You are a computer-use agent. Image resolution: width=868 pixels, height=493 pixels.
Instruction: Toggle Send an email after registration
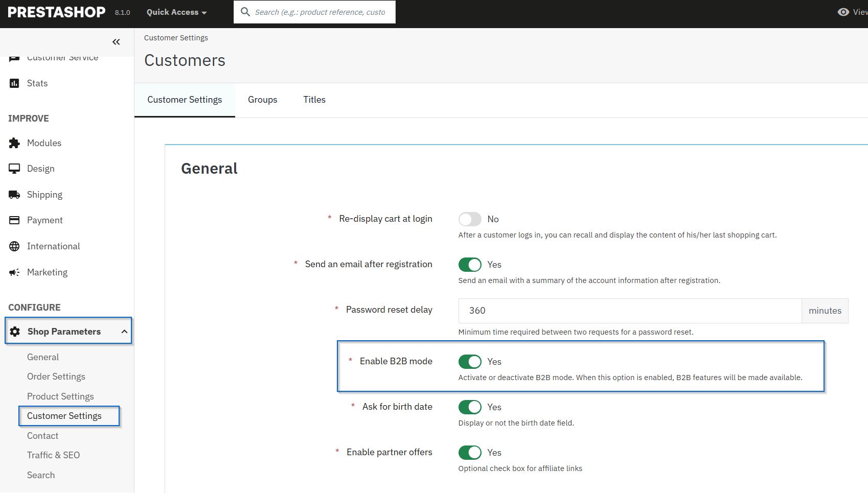(470, 265)
